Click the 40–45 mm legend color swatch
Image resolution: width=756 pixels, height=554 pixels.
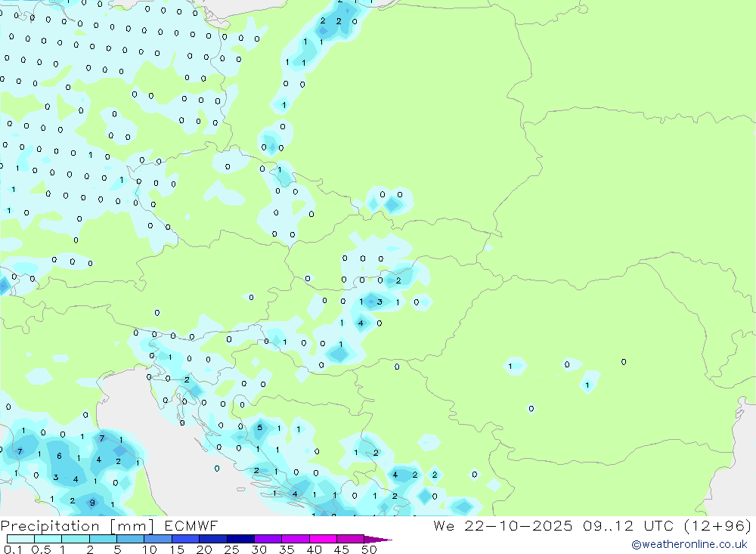click(323, 539)
